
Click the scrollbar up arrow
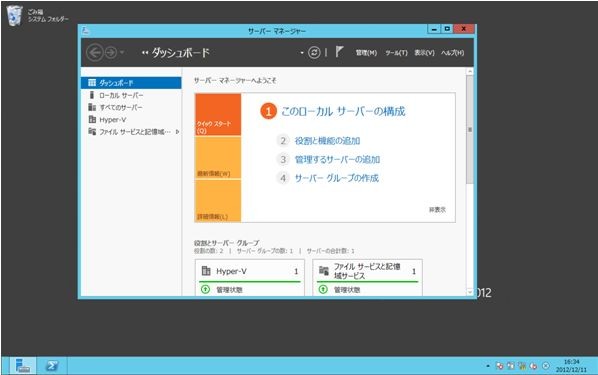click(470, 71)
